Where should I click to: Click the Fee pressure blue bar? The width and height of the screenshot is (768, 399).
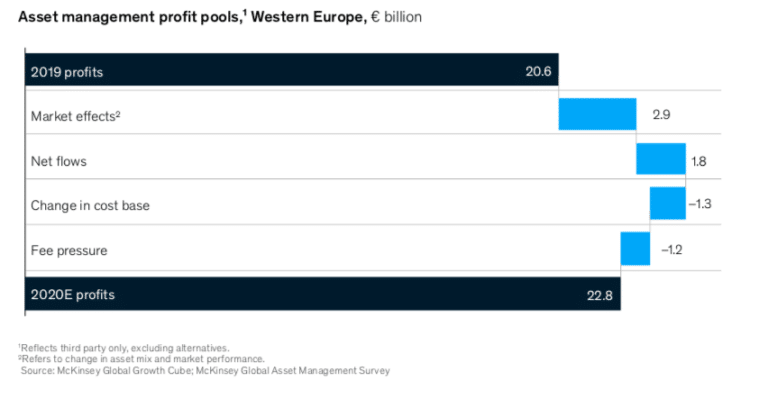point(635,249)
